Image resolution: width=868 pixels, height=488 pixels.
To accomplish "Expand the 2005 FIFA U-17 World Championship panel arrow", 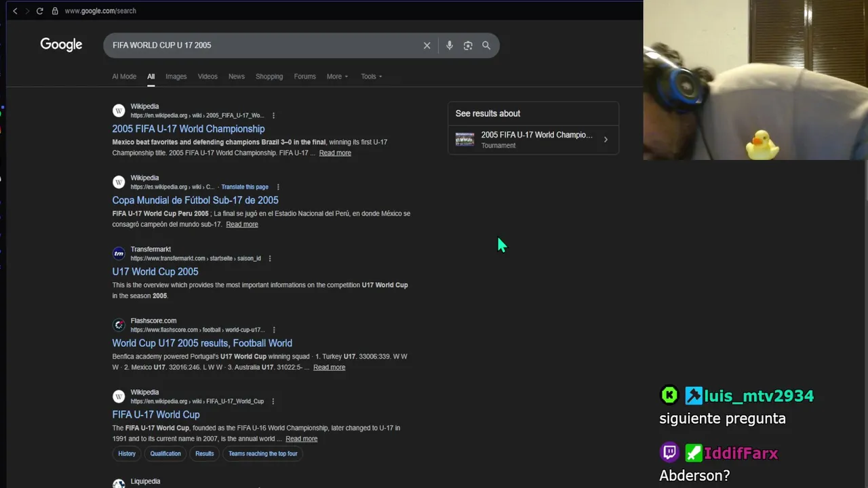I will pos(606,140).
